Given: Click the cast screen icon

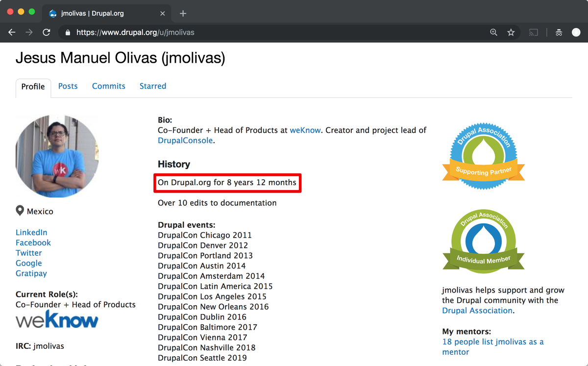Looking at the screenshot, I should point(534,32).
